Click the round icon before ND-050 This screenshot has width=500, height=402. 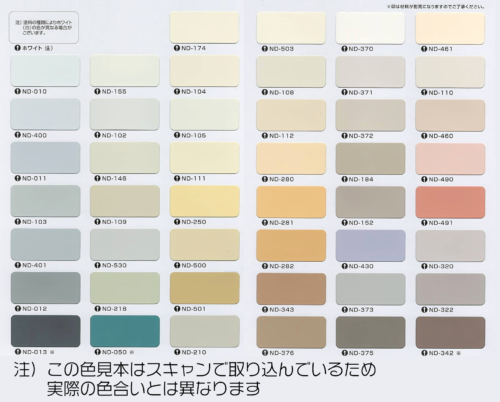coord(98,352)
